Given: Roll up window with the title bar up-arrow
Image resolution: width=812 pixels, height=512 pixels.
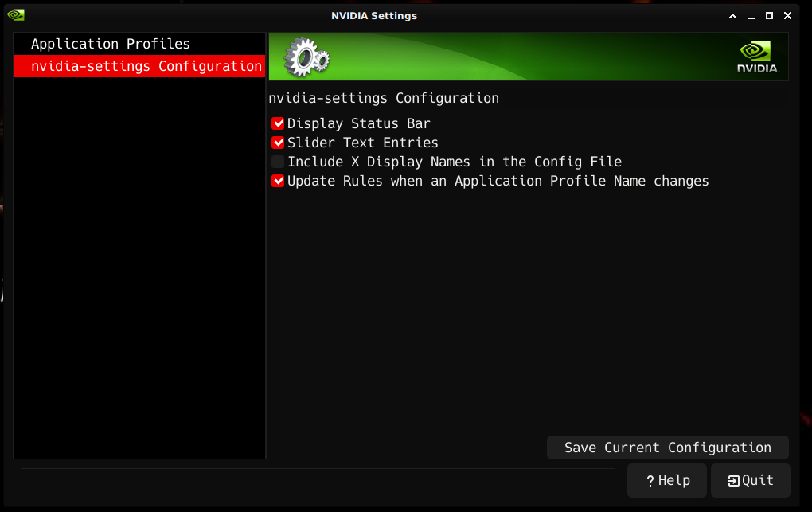Looking at the screenshot, I should pyautogui.click(x=732, y=16).
